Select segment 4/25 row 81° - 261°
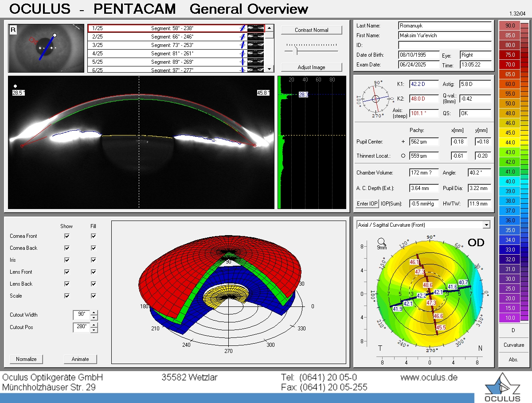532x403 pixels. 176,54
